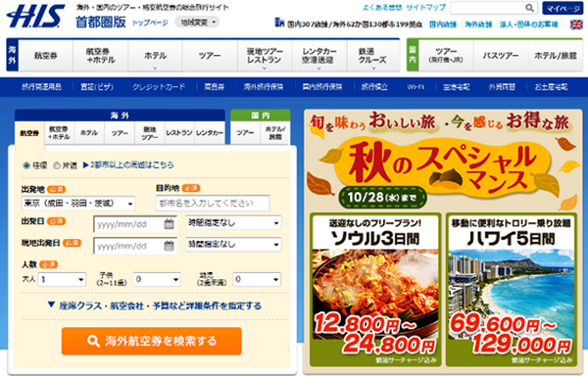Select the 往復 round-trip radio button
Image resolution: width=588 pixels, height=376 pixels.
click(26, 165)
